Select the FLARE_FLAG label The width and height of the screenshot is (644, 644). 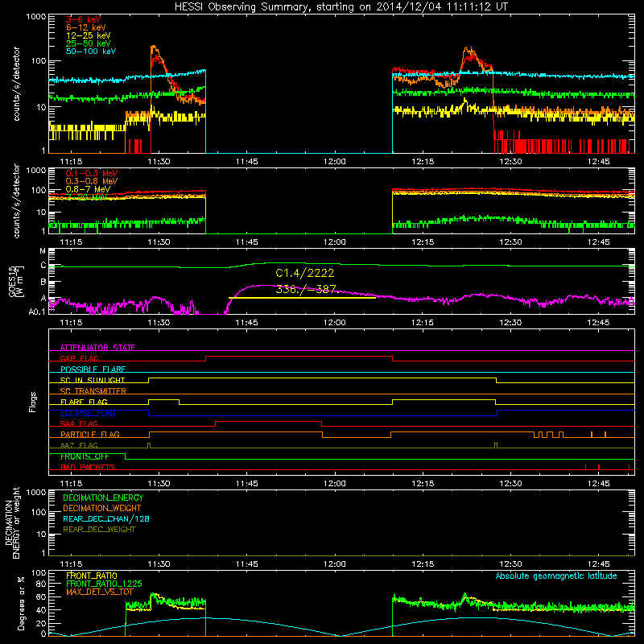click(84, 402)
